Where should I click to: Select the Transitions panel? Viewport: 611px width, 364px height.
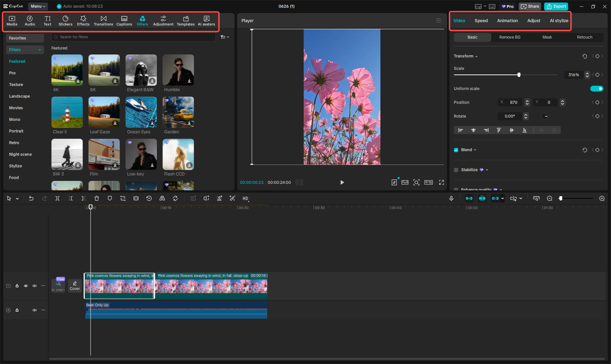pos(104,20)
